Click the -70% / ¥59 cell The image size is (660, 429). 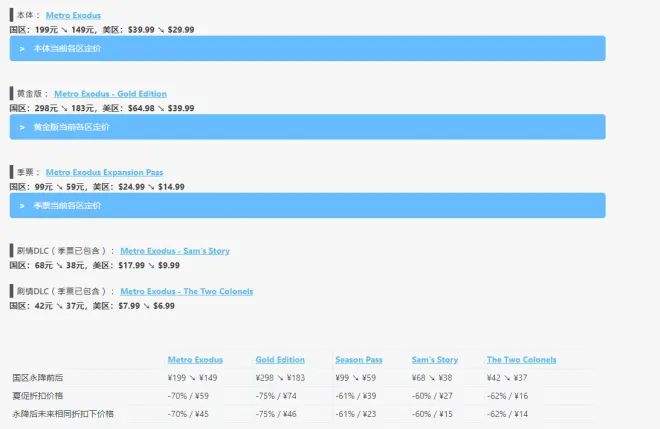[188, 396]
